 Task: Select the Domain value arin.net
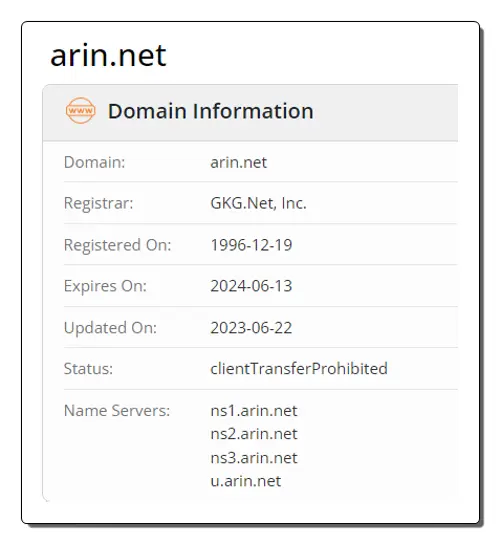(x=238, y=162)
